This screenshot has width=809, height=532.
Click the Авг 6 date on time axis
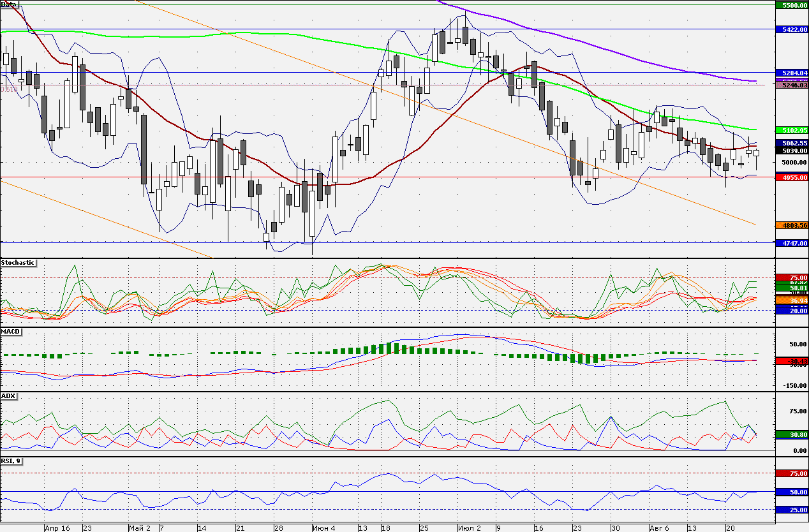click(x=660, y=528)
